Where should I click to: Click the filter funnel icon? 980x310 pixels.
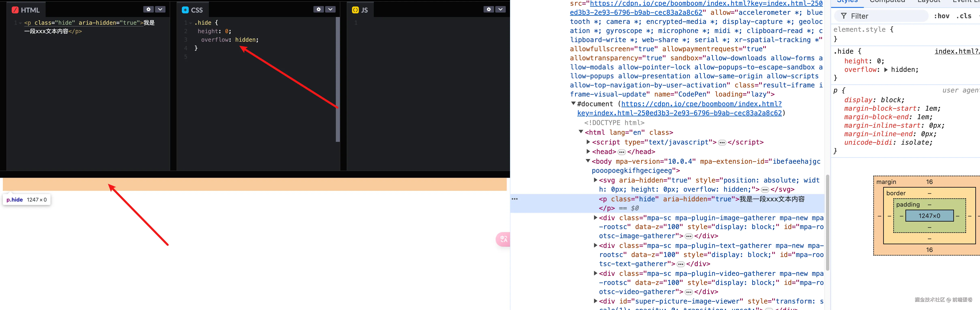tap(843, 16)
